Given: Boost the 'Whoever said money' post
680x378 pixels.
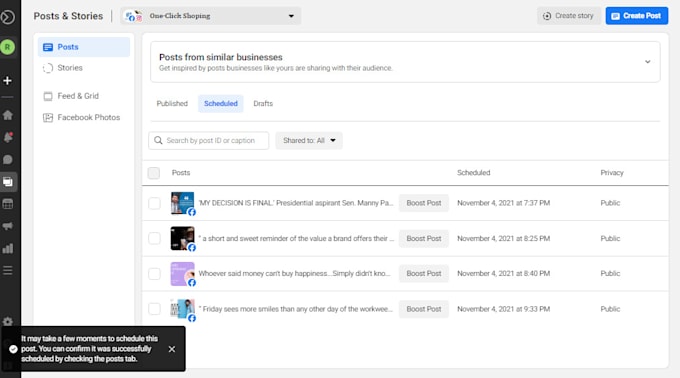Looking at the screenshot, I should (424, 274).
